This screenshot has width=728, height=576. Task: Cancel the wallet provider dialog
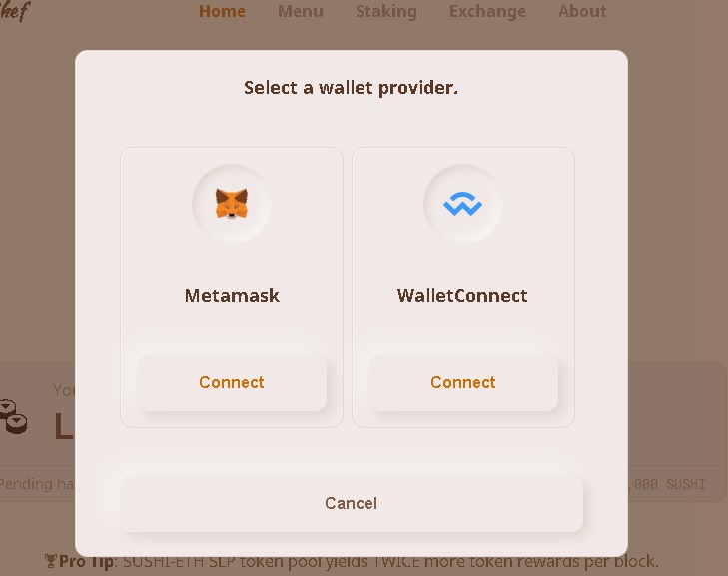click(x=351, y=503)
